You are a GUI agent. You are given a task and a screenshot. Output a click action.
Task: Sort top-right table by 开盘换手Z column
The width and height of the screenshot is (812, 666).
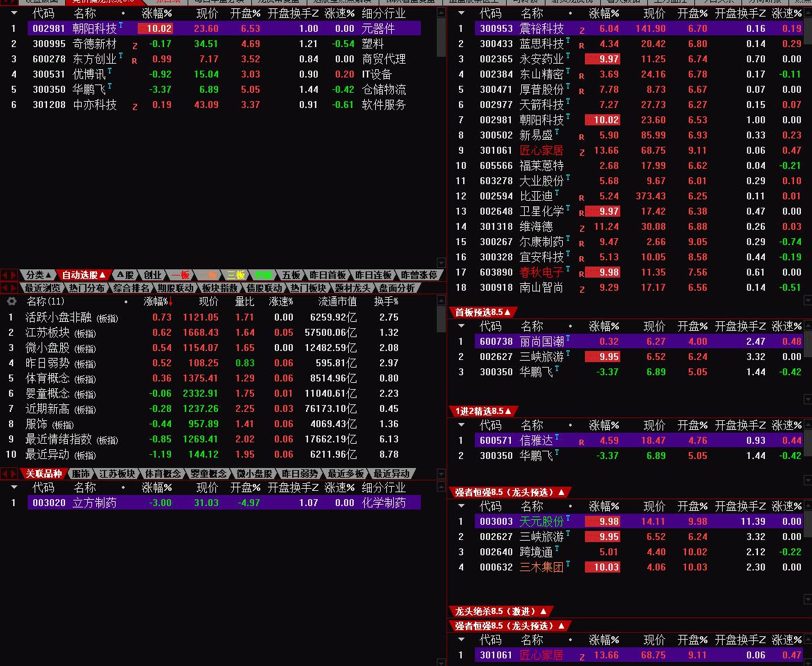click(739, 13)
